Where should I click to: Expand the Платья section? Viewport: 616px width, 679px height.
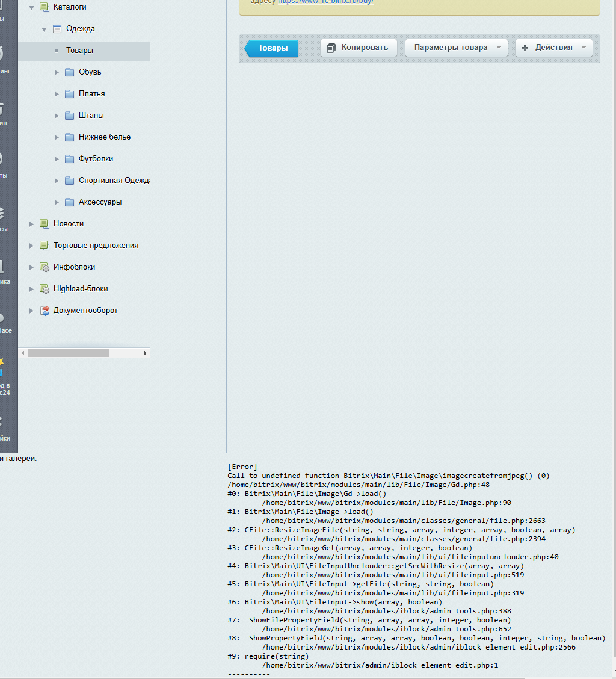(x=57, y=94)
